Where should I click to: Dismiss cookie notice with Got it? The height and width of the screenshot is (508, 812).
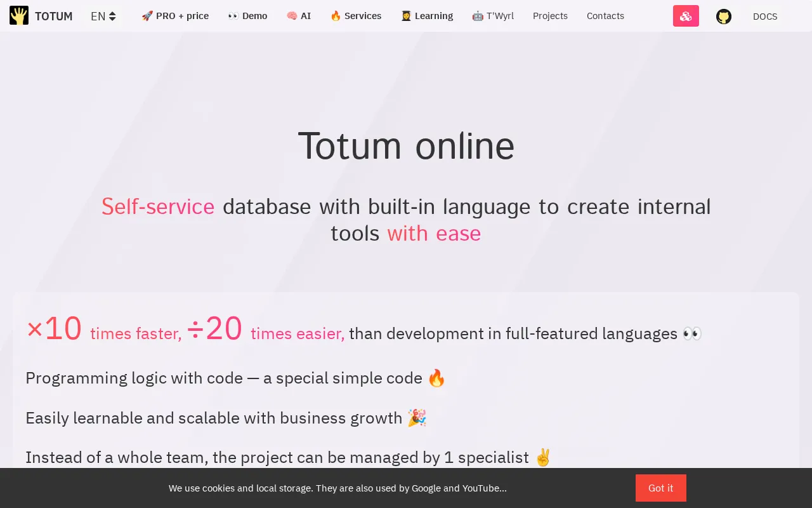coord(661,488)
